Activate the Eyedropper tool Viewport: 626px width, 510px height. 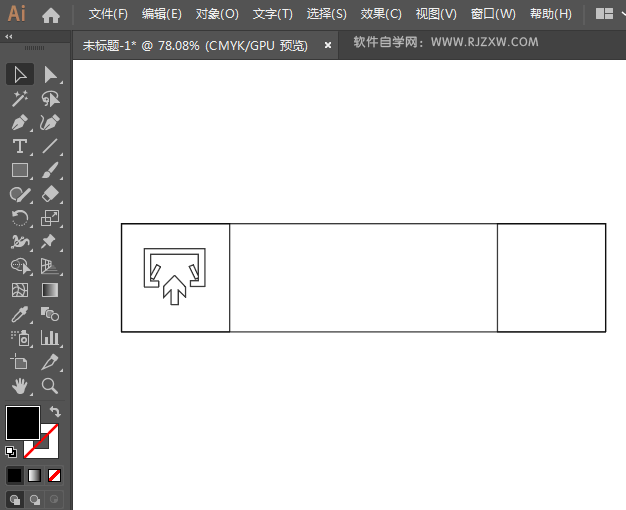point(20,314)
